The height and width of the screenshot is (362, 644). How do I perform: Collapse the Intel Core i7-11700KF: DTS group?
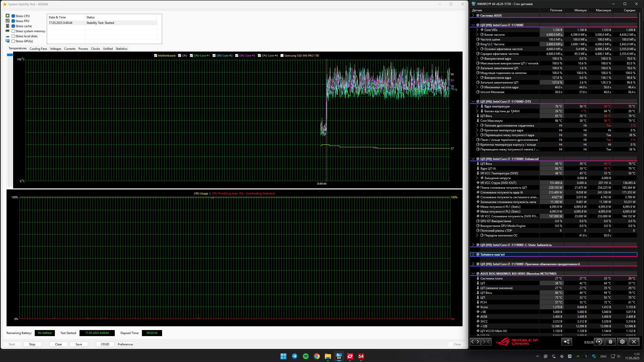pyautogui.click(x=473, y=101)
